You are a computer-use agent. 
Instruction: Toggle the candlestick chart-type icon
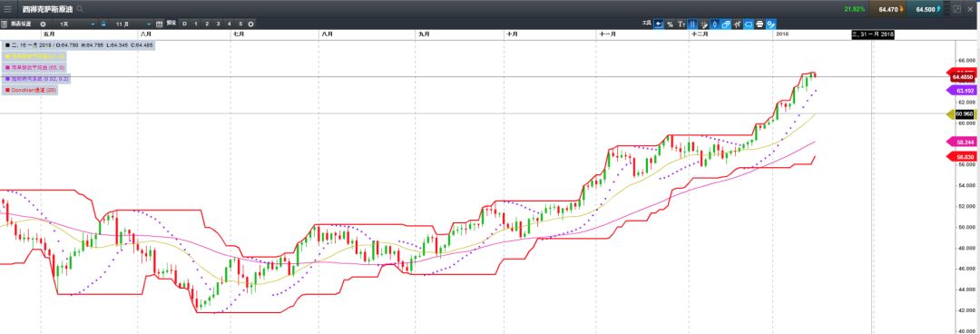(715, 24)
